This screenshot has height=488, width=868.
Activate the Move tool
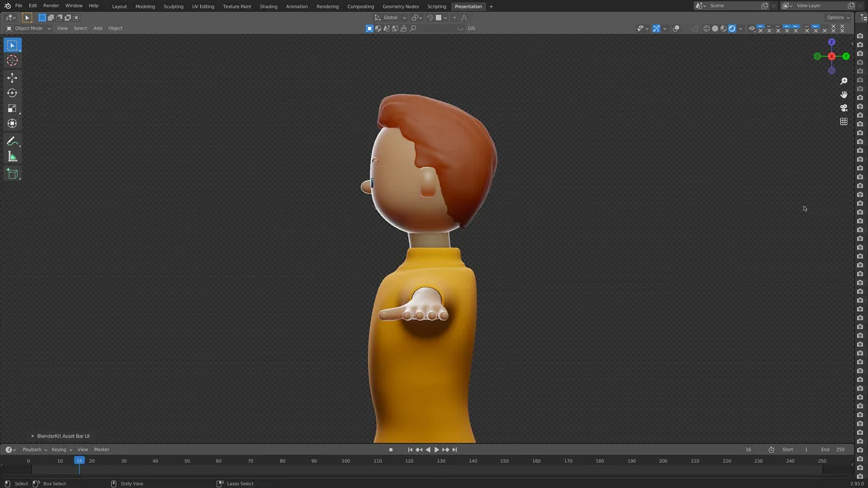click(x=12, y=77)
